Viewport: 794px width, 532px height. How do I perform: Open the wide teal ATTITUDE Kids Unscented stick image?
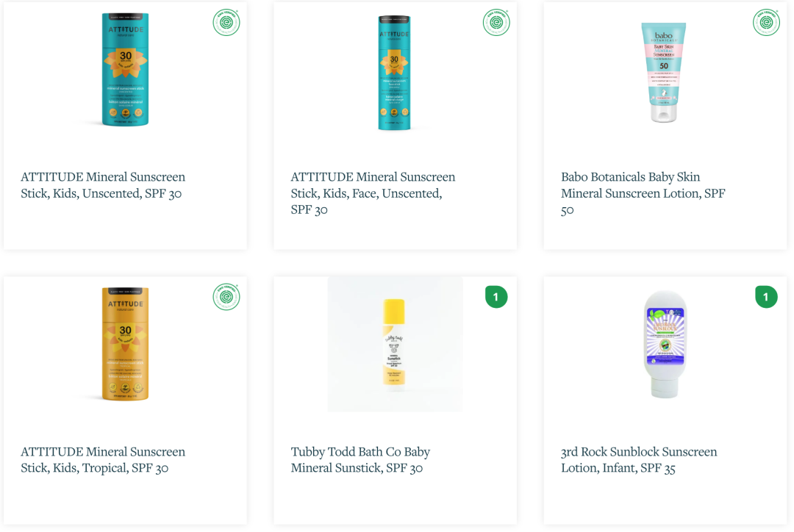click(125, 70)
